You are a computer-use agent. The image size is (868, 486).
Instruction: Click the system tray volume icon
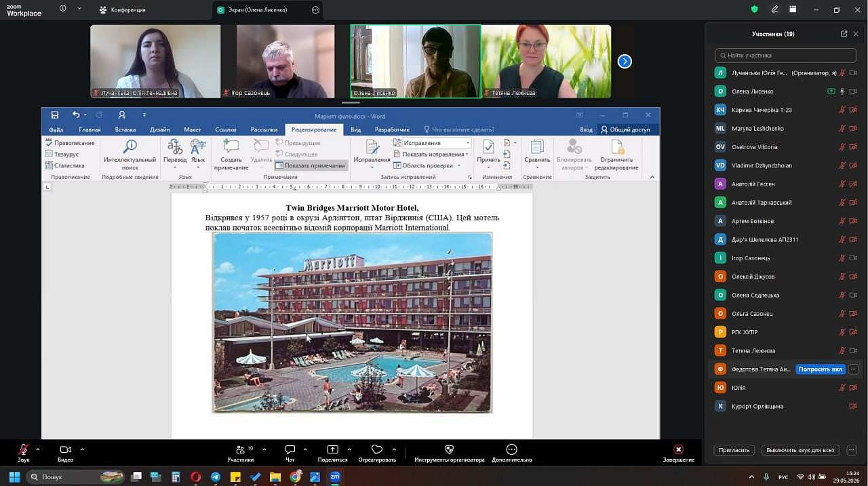pyautogui.click(x=812, y=477)
